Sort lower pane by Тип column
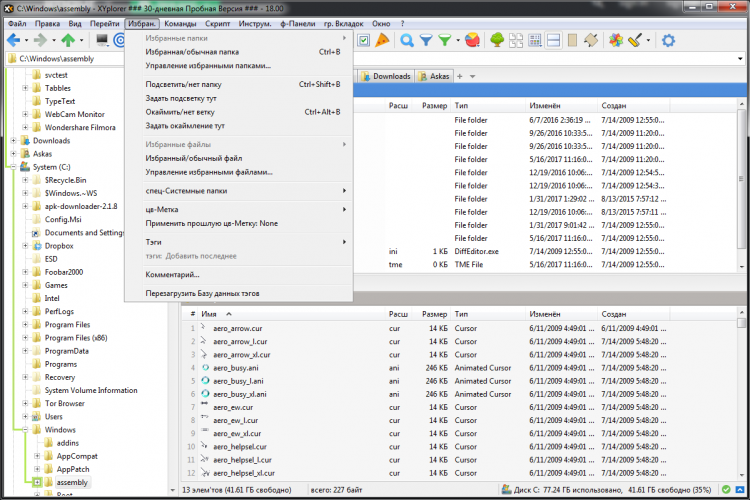 488,314
